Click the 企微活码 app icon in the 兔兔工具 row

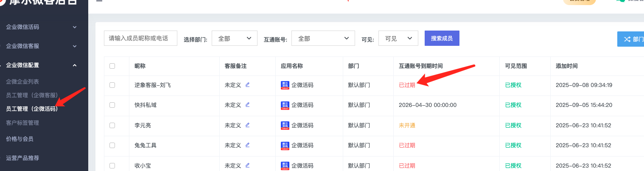pos(285,146)
